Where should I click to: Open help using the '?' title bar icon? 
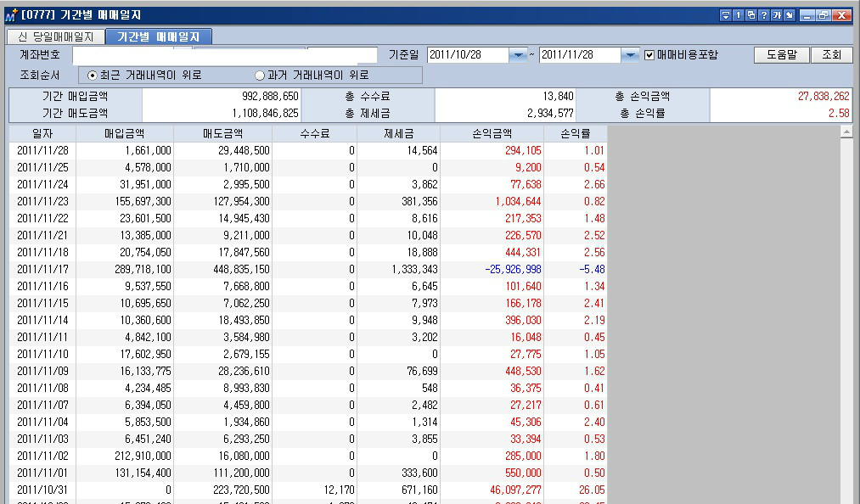[x=765, y=14]
